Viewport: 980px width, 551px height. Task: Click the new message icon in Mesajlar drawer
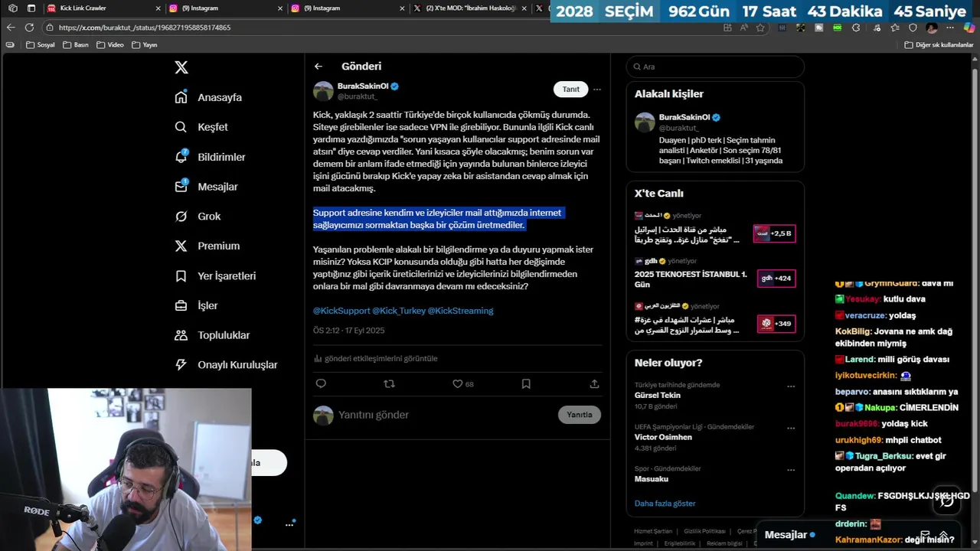[925, 535]
